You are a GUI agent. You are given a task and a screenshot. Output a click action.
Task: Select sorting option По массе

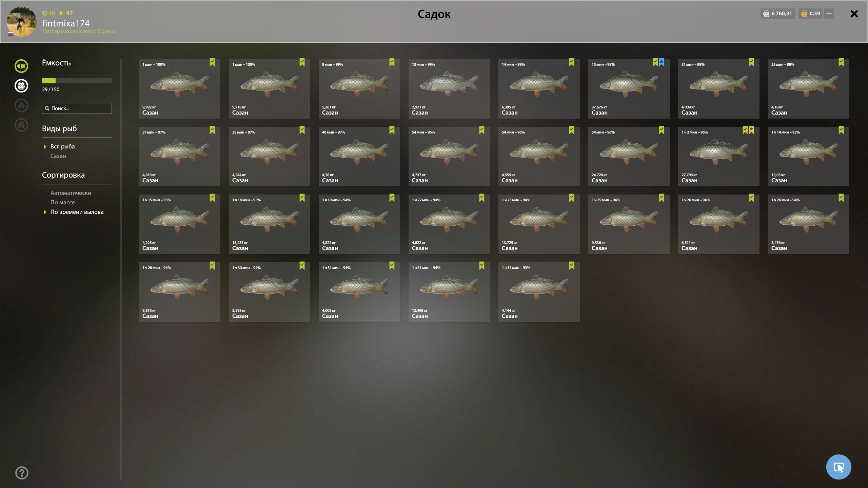tap(63, 202)
